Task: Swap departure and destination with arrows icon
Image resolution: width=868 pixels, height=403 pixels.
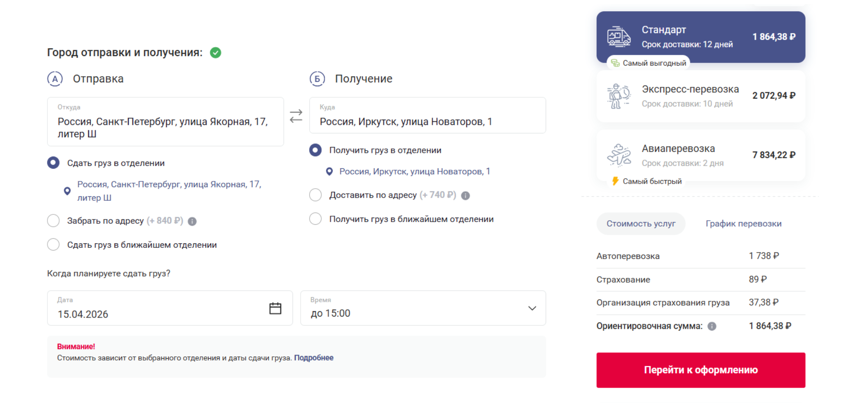Action: point(296,116)
